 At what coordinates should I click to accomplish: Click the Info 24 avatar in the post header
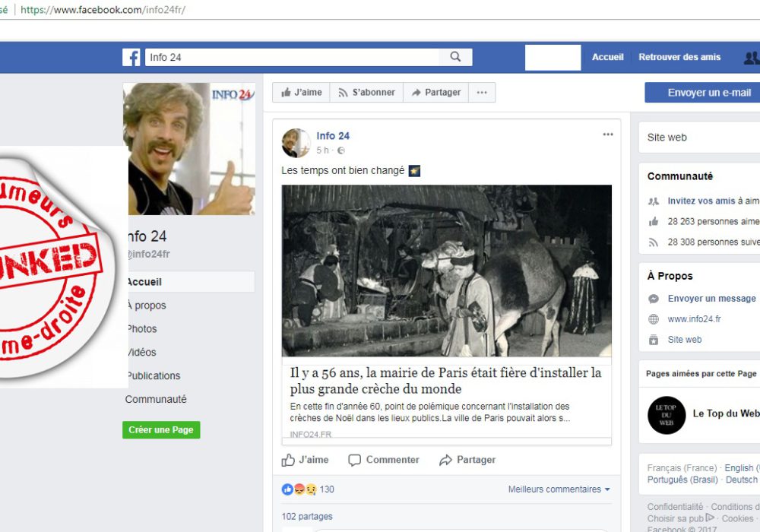[x=296, y=143]
